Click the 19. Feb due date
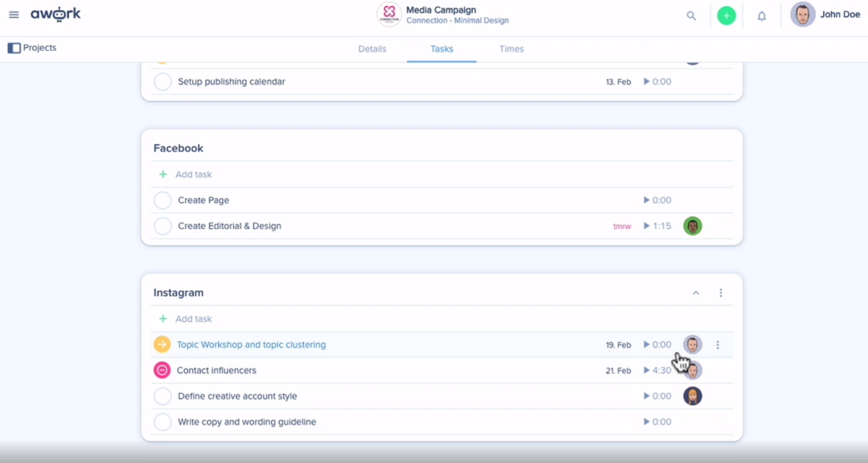 pyautogui.click(x=618, y=345)
